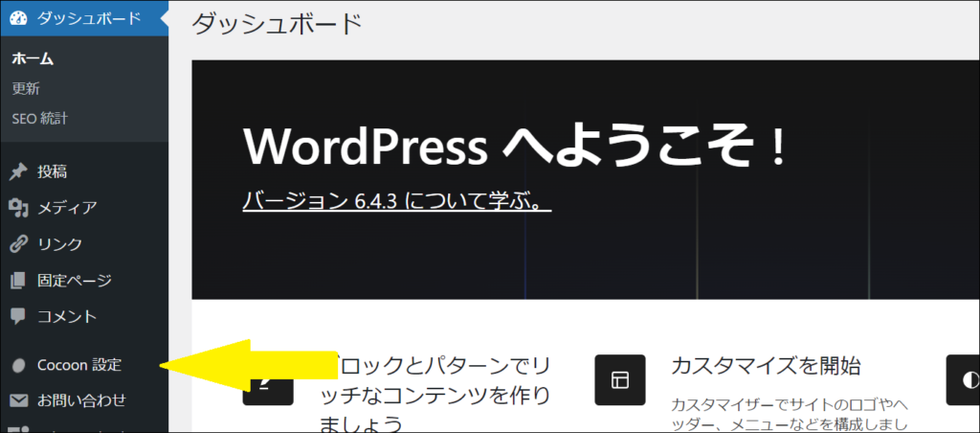Click the layout icon beside カスタマイズを開始
This screenshot has height=433, width=980.
[619, 379]
